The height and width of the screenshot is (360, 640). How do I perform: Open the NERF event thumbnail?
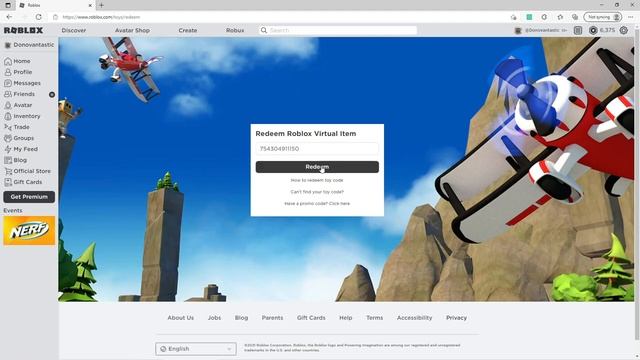(29, 231)
